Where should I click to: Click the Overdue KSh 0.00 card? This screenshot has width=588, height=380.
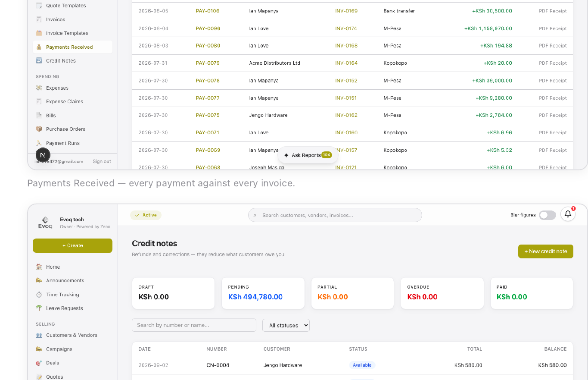coord(442,293)
